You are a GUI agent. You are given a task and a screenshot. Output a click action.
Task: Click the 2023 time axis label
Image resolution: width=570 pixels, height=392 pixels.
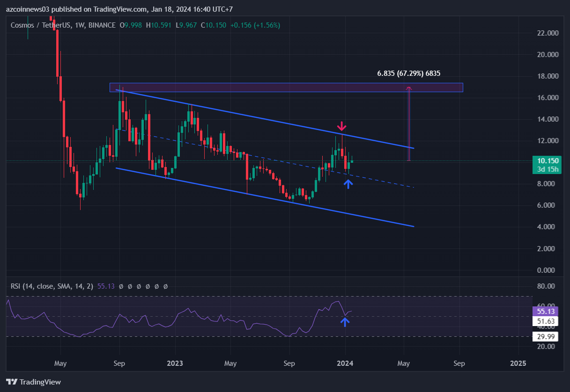pos(175,363)
